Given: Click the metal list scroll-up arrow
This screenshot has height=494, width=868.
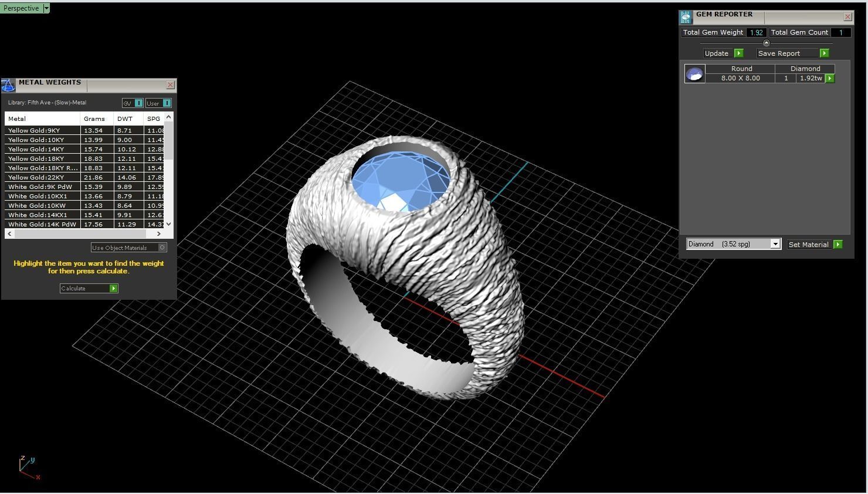Looking at the screenshot, I should click(169, 117).
